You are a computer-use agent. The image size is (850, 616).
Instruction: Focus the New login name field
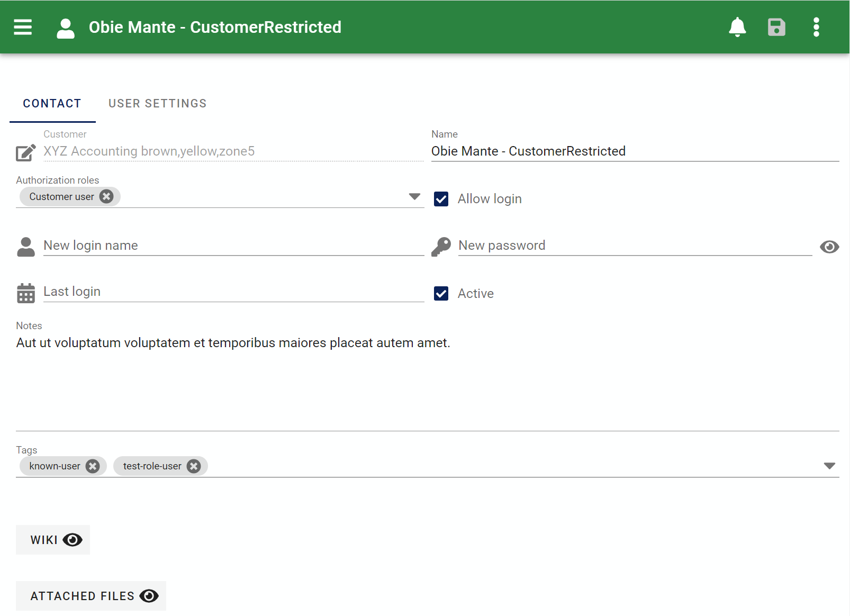click(x=233, y=246)
